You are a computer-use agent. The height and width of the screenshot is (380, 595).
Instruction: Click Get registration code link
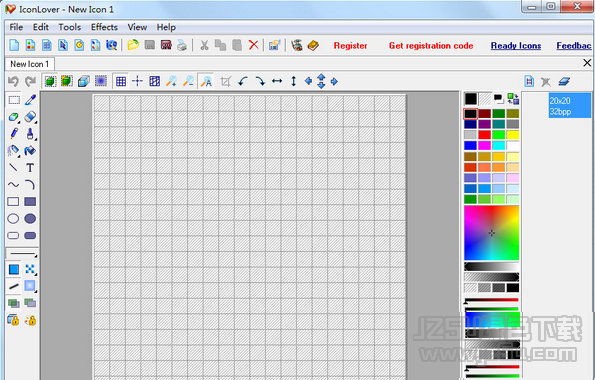pos(431,46)
